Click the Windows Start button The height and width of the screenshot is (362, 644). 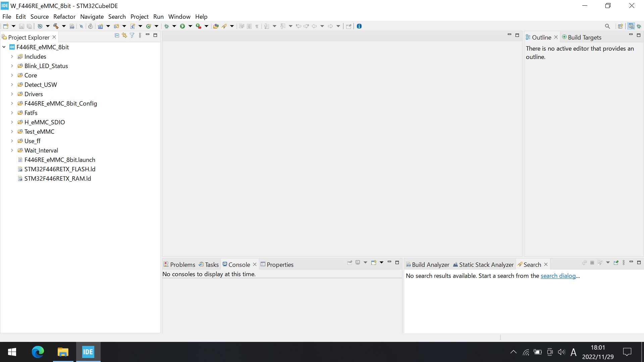pyautogui.click(x=12, y=352)
